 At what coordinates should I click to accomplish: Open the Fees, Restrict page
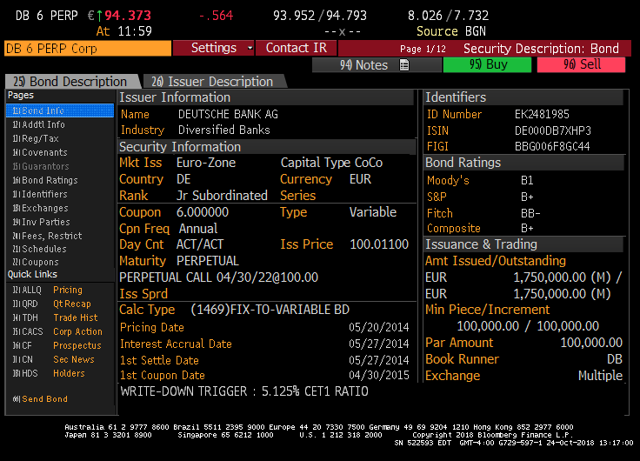[47, 236]
